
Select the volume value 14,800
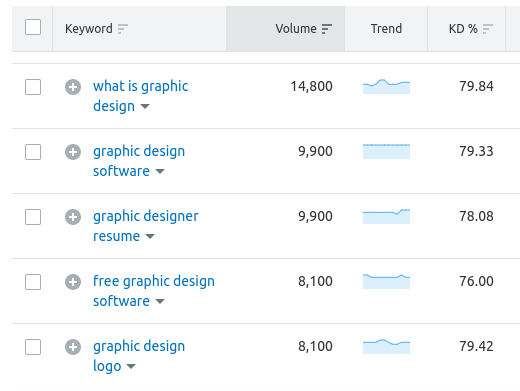click(312, 86)
